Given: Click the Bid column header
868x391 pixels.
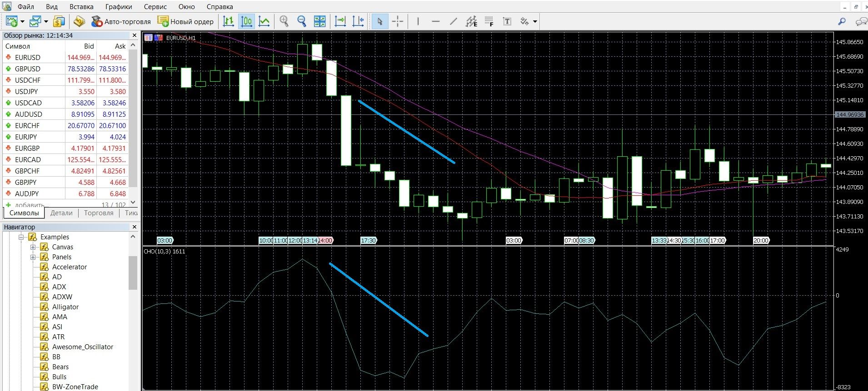Looking at the screenshot, I should point(81,46).
